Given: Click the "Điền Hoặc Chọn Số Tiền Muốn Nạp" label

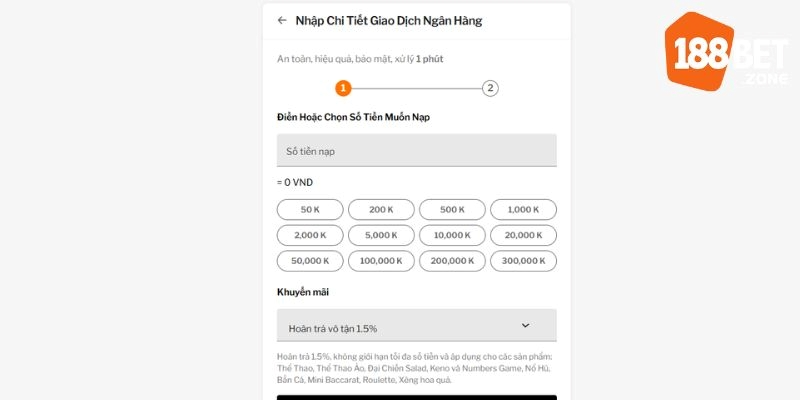Looking at the screenshot, I should [353, 117].
